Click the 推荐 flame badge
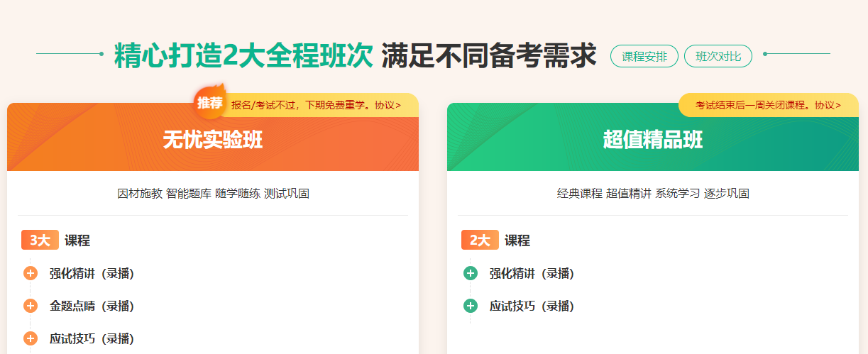The image size is (868, 354). coord(210,104)
